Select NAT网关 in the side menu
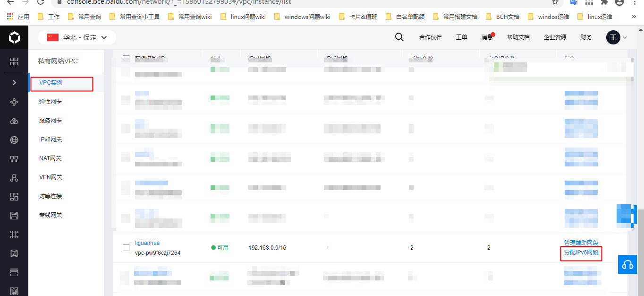The height and width of the screenshot is (296, 644). coord(51,158)
